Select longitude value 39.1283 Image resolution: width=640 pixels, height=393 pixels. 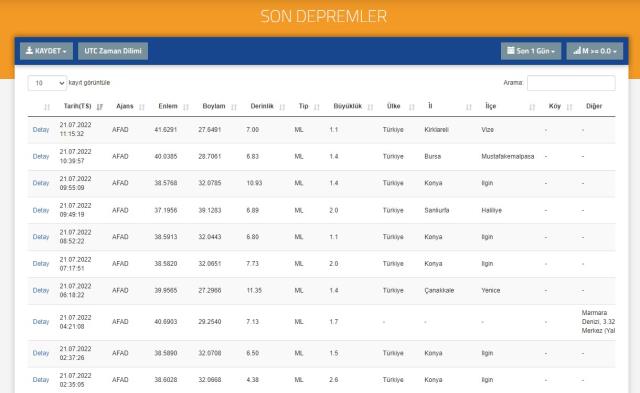[210, 210]
